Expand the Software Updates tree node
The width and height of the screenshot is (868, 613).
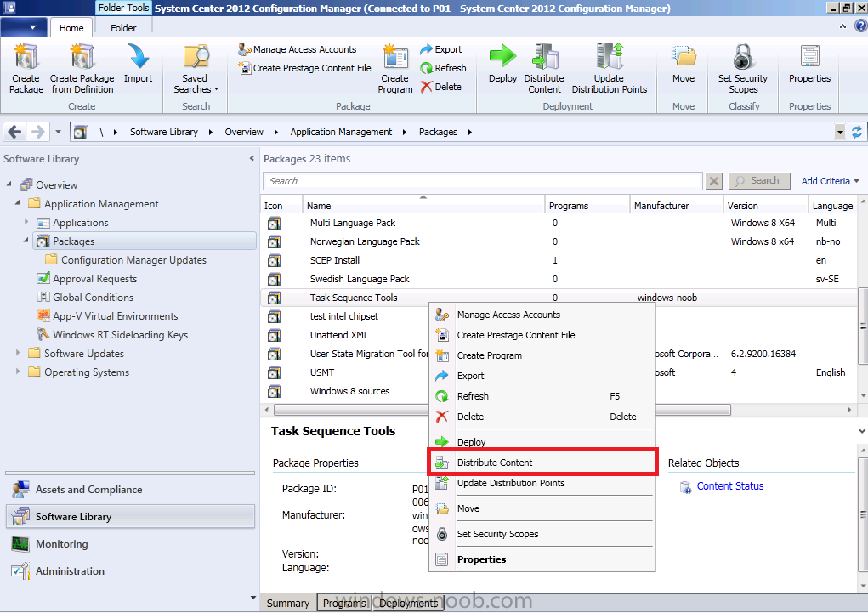[x=18, y=352]
